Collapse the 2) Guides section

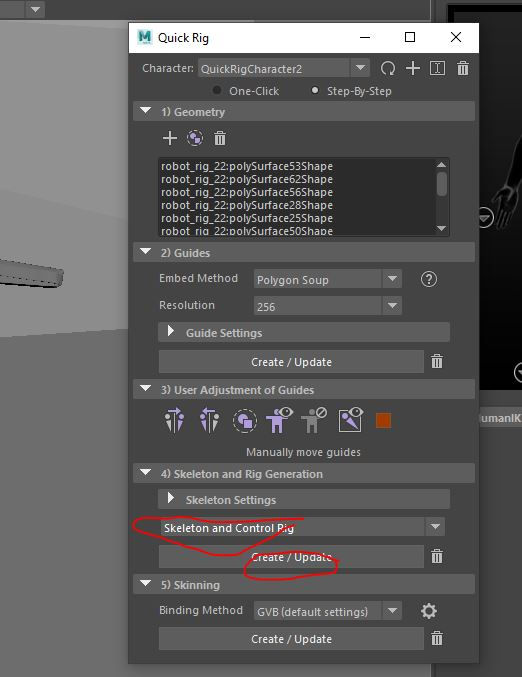(x=146, y=252)
